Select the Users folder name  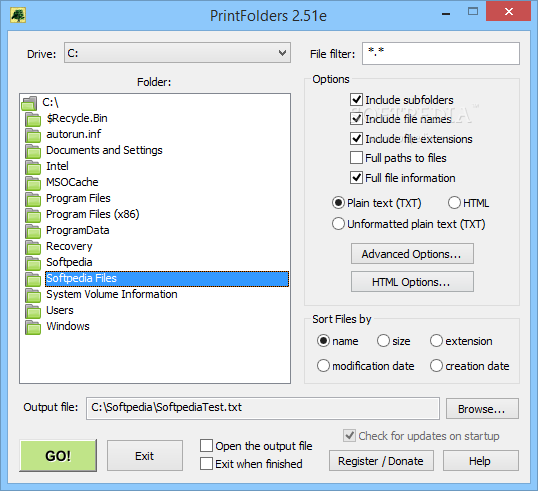pyautogui.click(x=60, y=310)
